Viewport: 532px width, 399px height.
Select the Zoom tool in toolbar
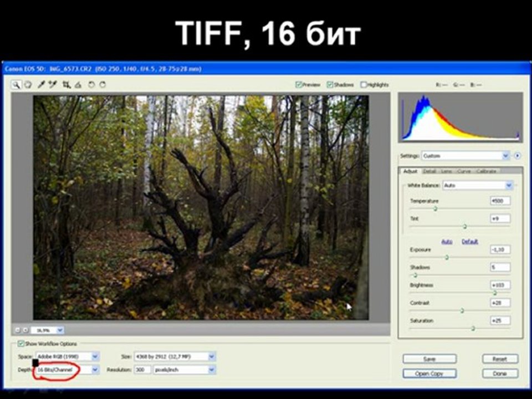pyautogui.click(x=16, y=84)
